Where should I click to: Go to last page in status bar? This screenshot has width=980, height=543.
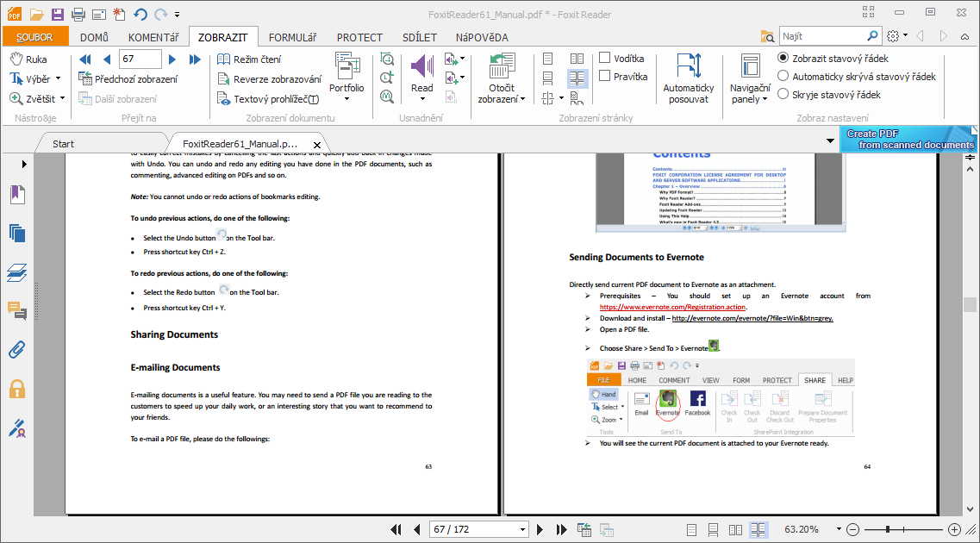point(561,530)
